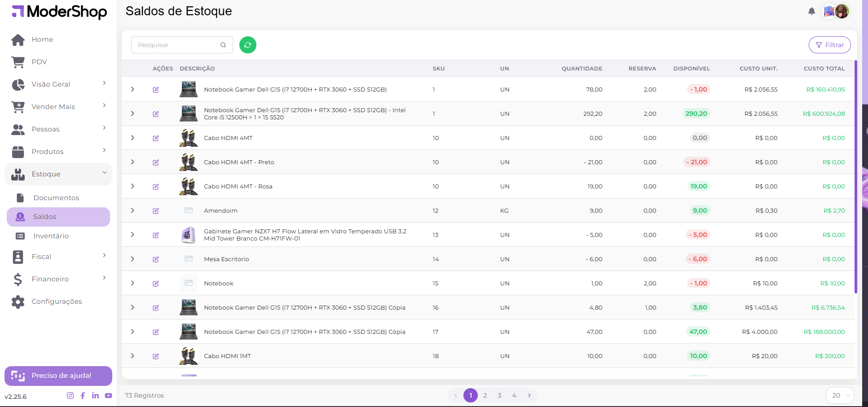Go to page 4

[514, 395]
